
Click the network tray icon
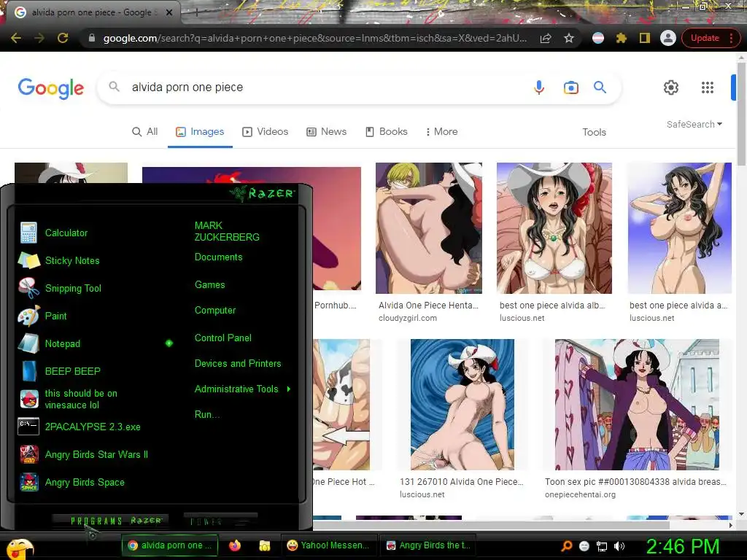click(602, 547)
